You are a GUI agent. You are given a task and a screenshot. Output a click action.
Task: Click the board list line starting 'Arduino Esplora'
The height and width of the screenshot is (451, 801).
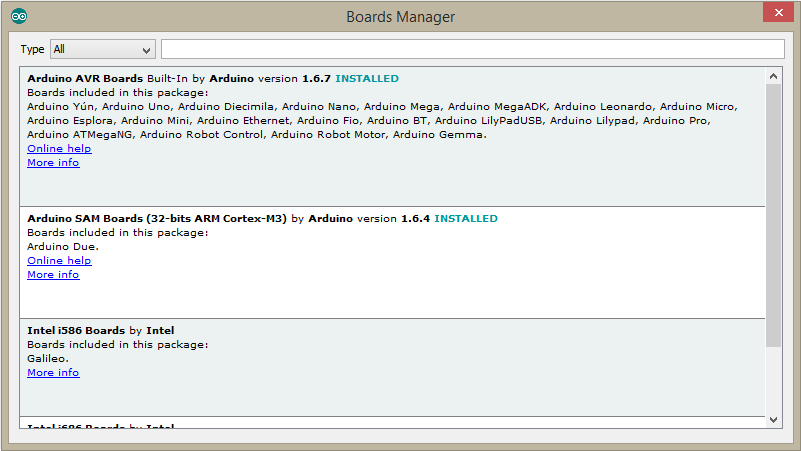pyautogui.click(x=369, y=121)
